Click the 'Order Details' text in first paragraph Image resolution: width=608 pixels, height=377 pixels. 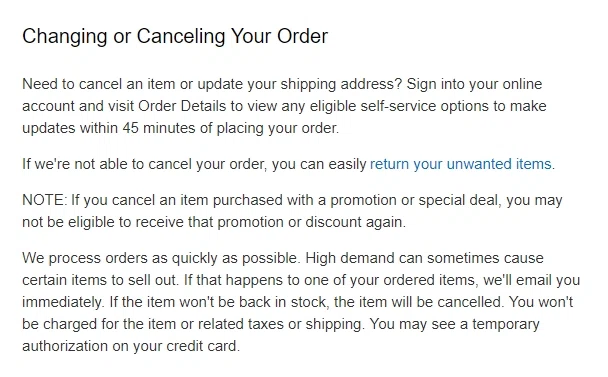click(182, 106)
